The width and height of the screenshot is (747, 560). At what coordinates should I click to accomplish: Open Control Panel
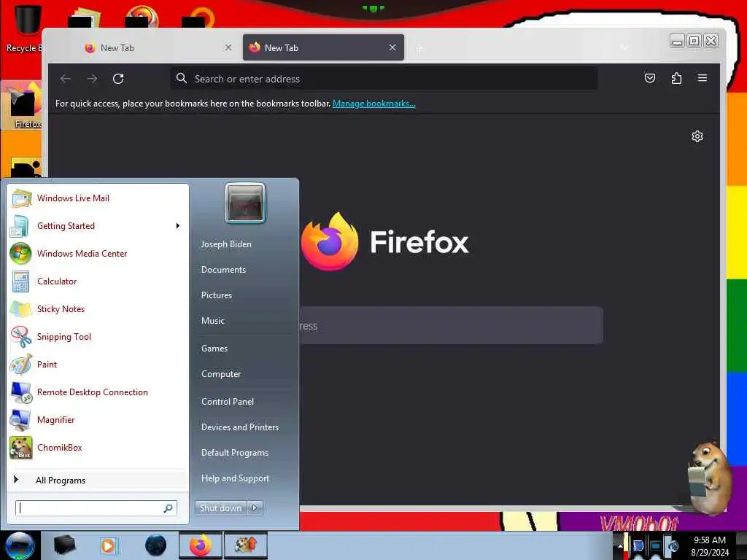[x=228, y=402]
